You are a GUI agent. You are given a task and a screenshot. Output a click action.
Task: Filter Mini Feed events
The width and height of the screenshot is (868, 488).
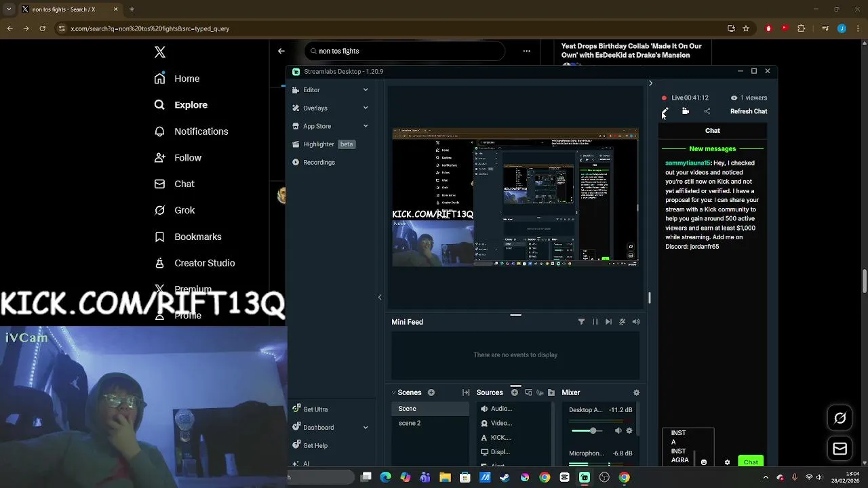click(581, 322)
